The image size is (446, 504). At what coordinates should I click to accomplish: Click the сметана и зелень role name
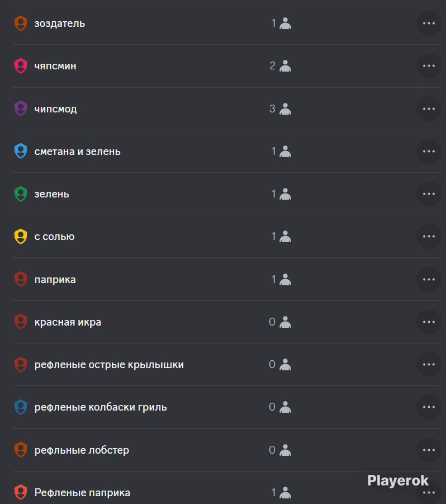click(x=77, y=152)
